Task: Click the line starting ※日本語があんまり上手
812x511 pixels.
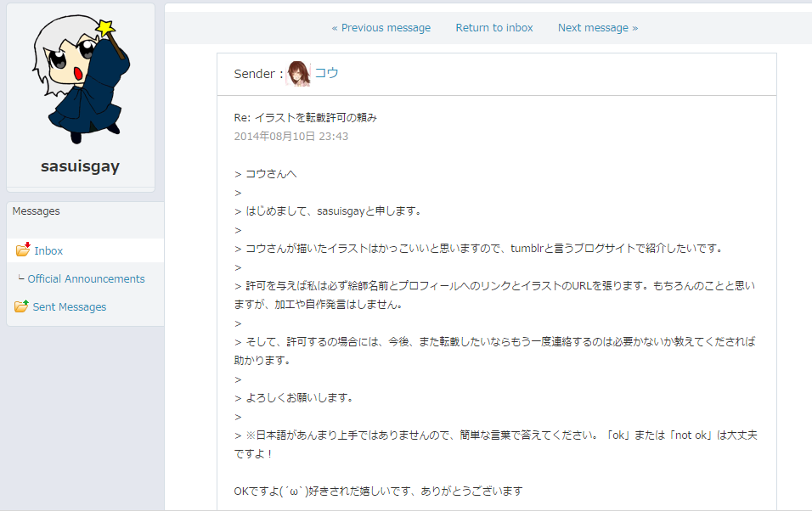Action: tap(495, 444)
